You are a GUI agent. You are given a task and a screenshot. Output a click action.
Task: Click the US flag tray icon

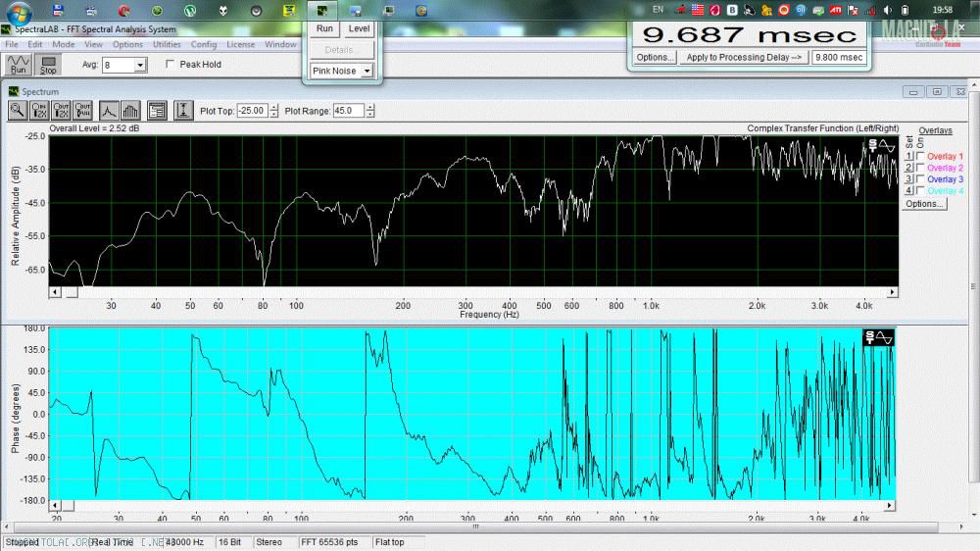coord(698,10)
